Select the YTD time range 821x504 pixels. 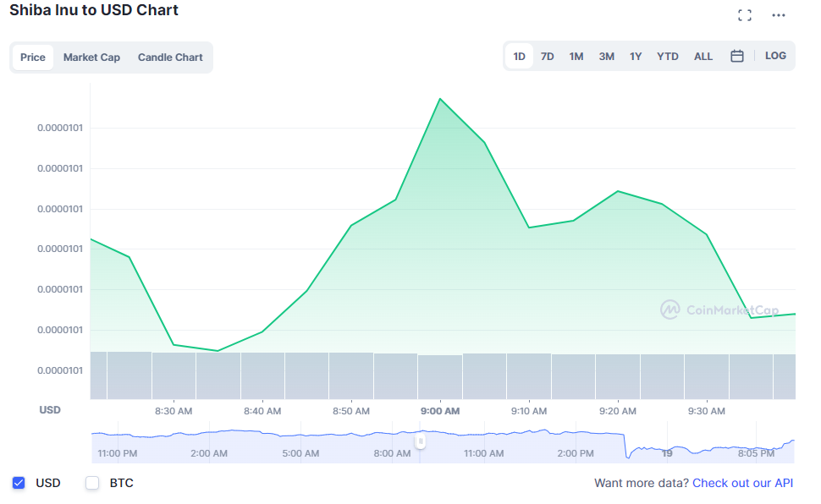(x=668, y=57)
